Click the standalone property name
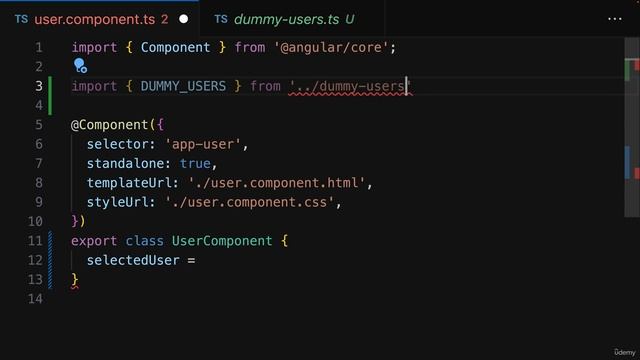This screenshot has height=360, width=640. point(125,163)
